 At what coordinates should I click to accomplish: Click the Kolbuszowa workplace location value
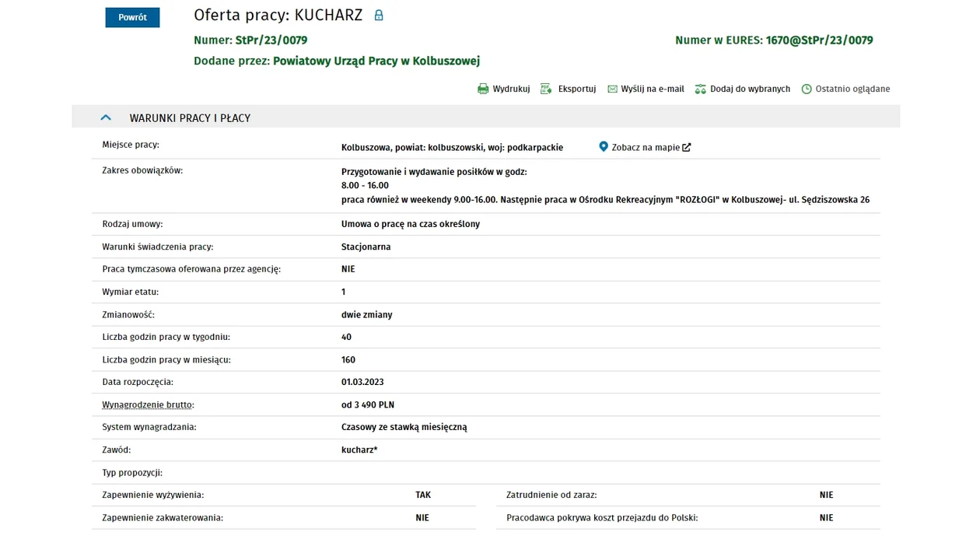(452, 147)
